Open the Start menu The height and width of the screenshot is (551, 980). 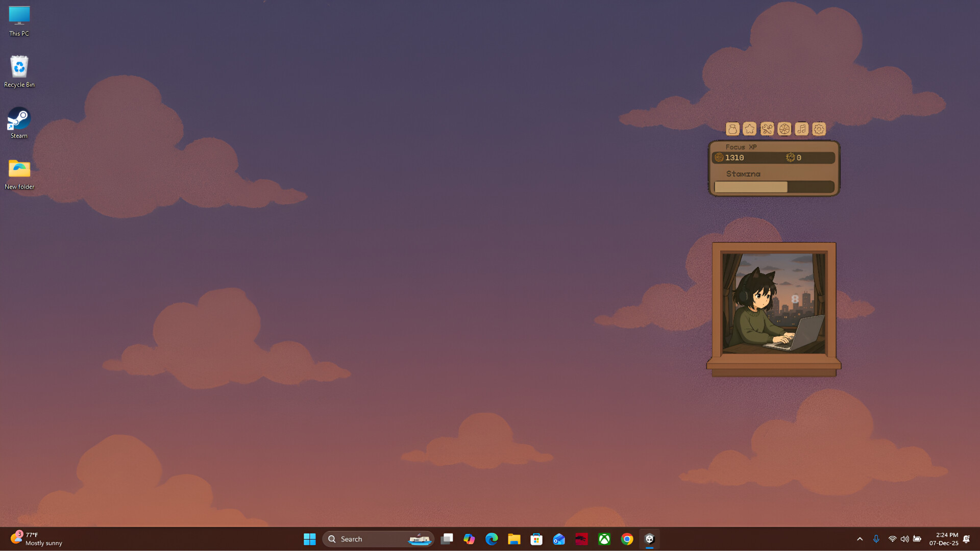click(x=309, y=539)
